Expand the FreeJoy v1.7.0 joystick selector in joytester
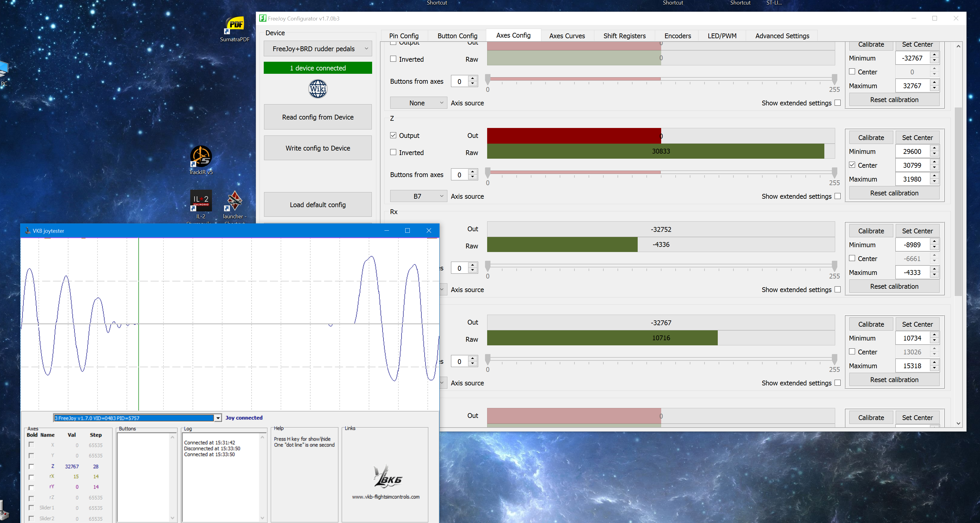980x523 pixels. [218, 418]
